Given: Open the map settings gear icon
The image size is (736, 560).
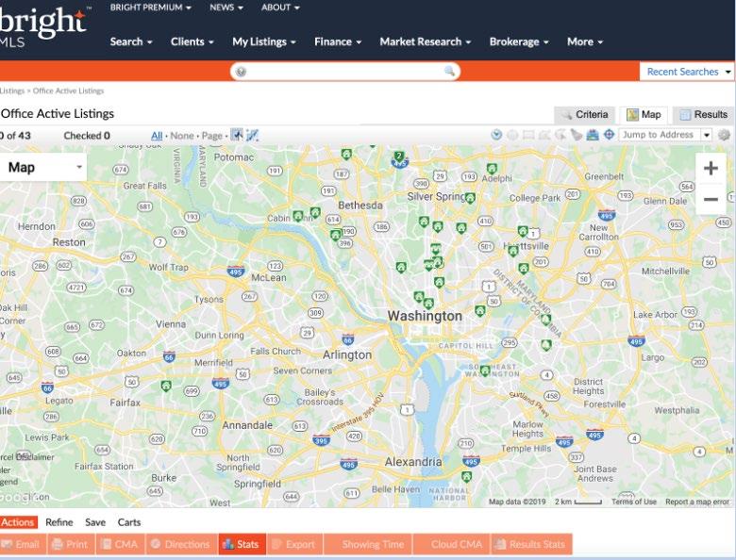Looking at the screenshot, I should coord(725,135).
